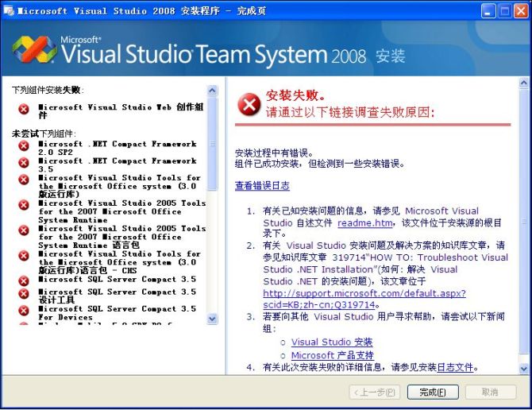Image resolution: width=532 pixels, height=410 pixels.
Task: Click the '下列组件安装失败:' label
Action: pos(48,90)
